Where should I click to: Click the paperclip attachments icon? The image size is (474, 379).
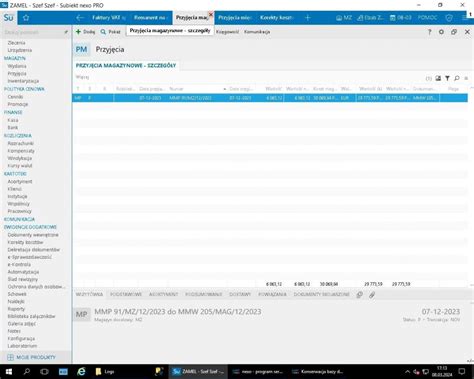click(x=372, y=295)
